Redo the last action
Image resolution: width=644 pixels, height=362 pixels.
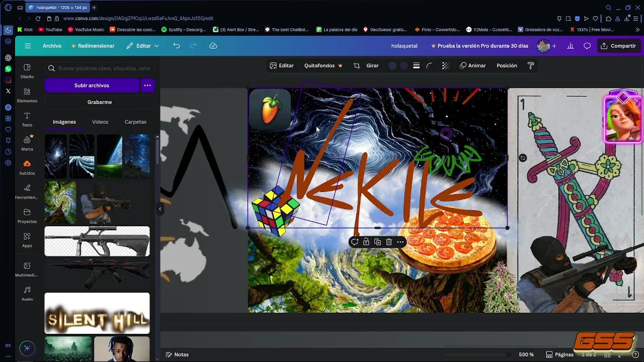[193, 46]
